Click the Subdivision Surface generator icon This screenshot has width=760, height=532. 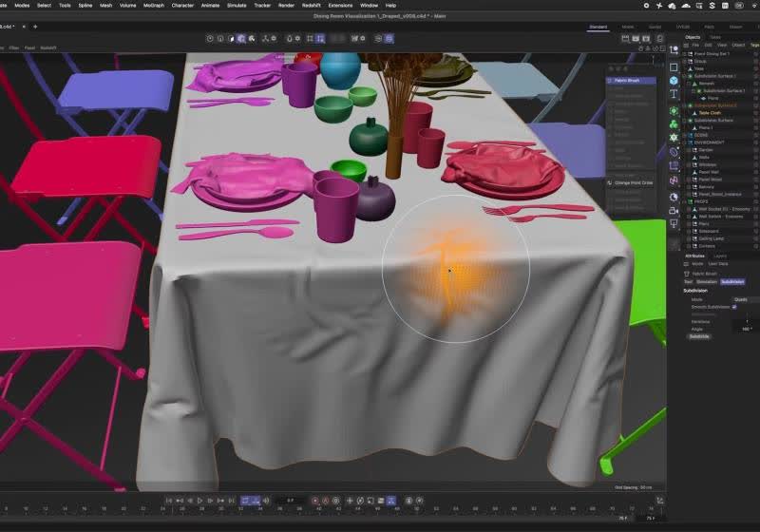[674, 111]
